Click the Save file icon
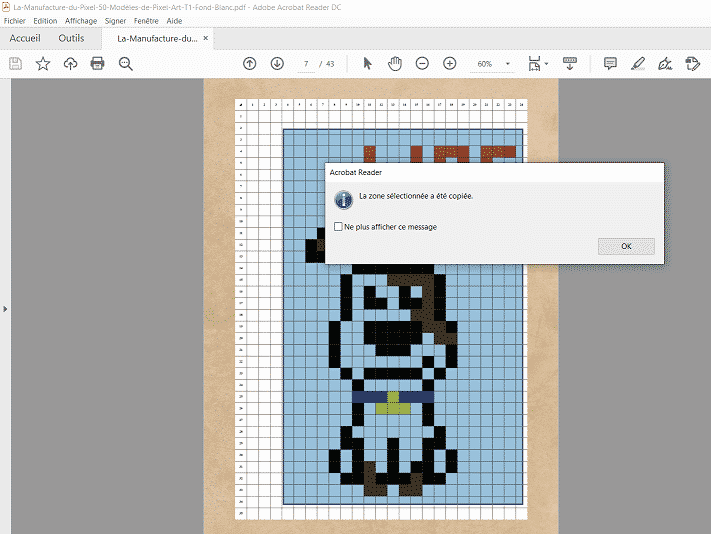This screenshot has height=534, width=711. (x=15, y=63)
